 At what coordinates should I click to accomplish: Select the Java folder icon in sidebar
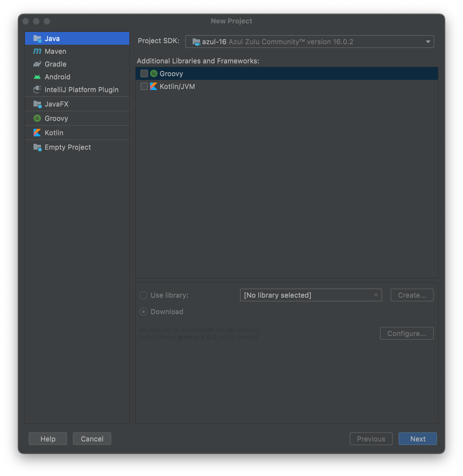37,39
